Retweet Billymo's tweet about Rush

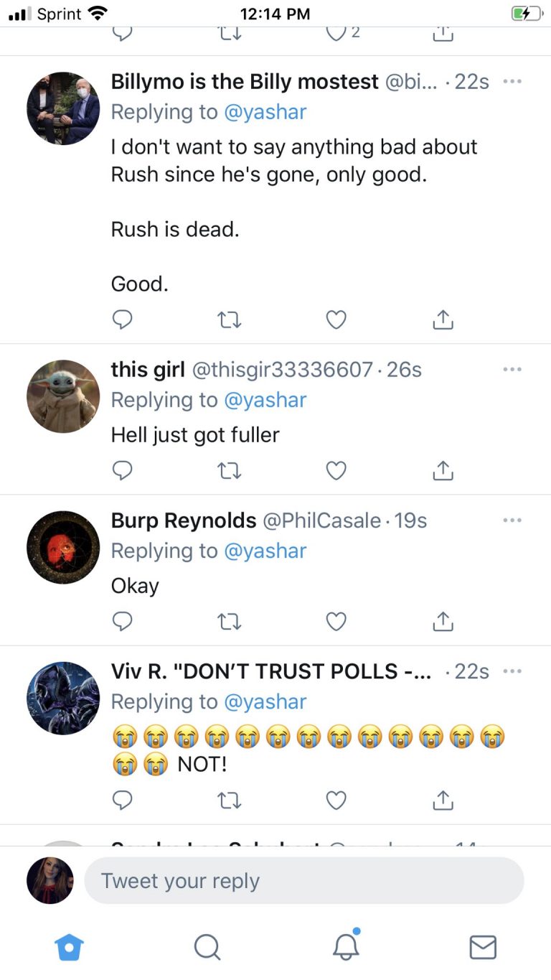pyautogui.click(x=229, y=319)
